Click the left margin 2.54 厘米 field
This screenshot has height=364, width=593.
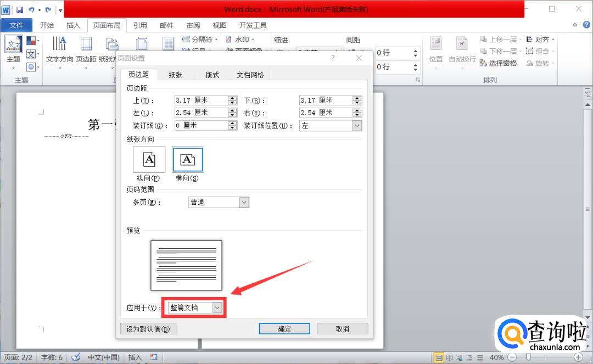(201, 113)
